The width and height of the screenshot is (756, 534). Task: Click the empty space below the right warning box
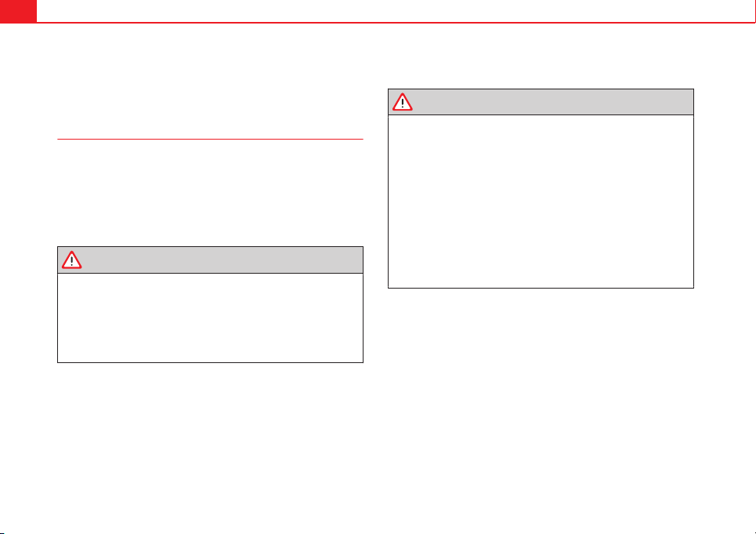541,405
